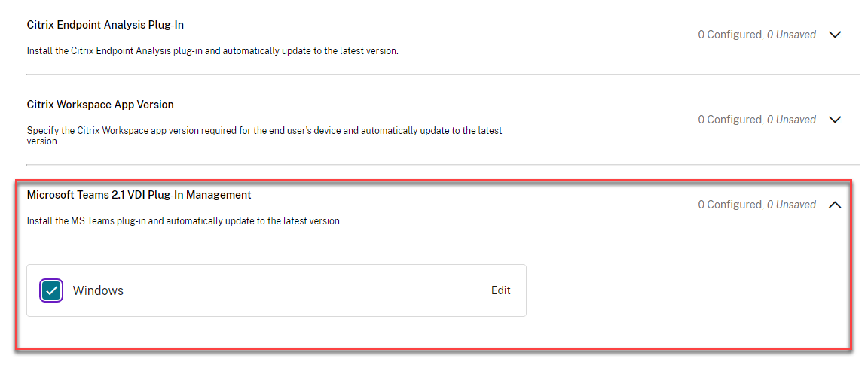Uncheck the Windows checkbox
Screen dimensions: 868x368
[x=51, y=290]
